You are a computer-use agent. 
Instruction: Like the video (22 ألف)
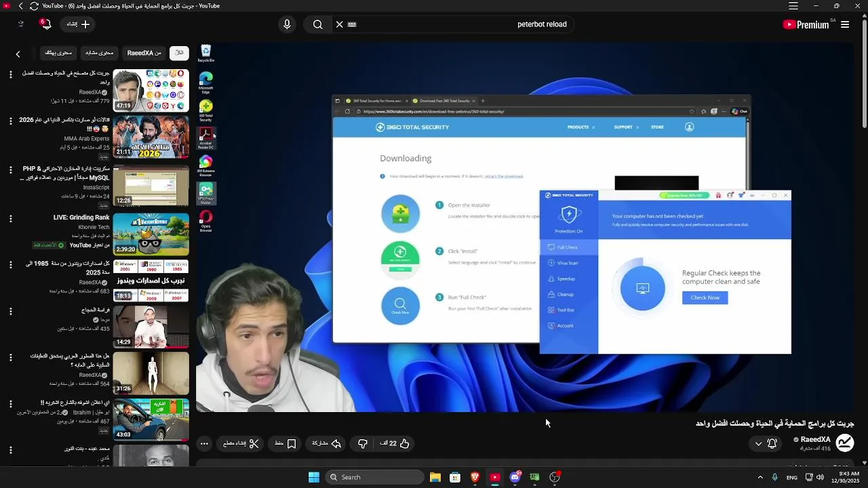(x=395, y=443)
